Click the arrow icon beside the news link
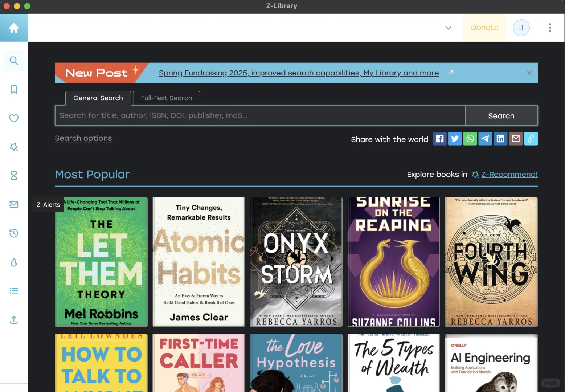565x392 pixels. coord(450,72)
